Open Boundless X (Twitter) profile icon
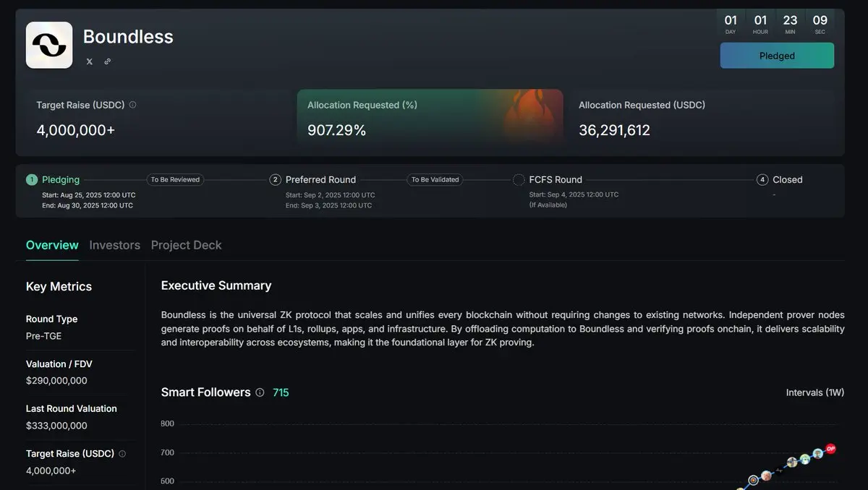Image resolution: width=868 pixels, height=490 pixels. pyautogui.click(x=90, y=61)
